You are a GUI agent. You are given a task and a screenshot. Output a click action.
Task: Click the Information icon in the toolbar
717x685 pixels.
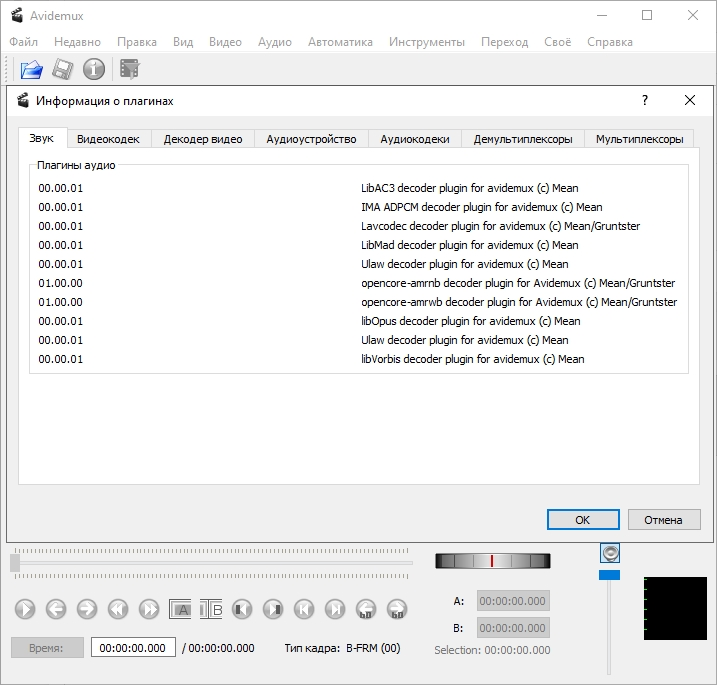pyautogui.click(x=94, y=69)
